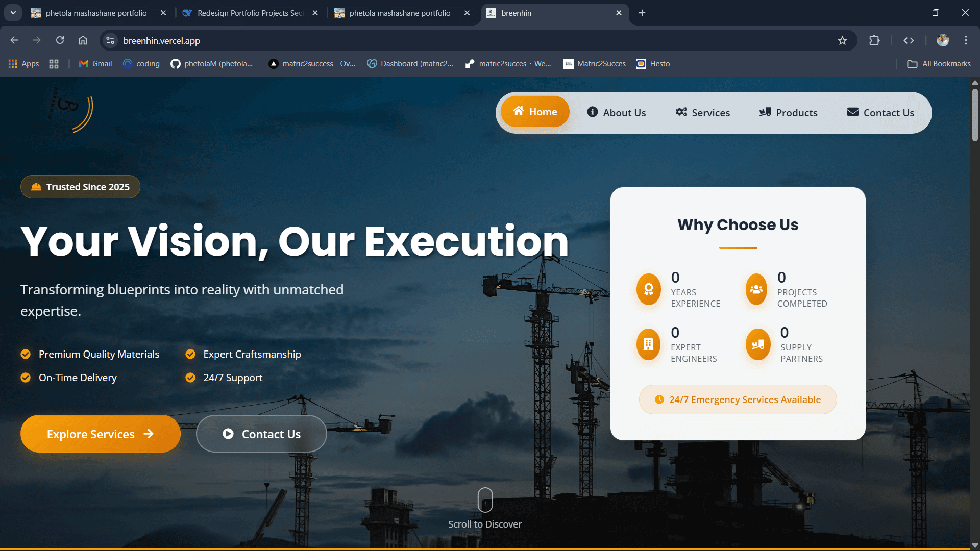980x551 pixels.
Task: Click the medal icon for Years Experience
Action: pyautogui.click(x=648, y=289)
